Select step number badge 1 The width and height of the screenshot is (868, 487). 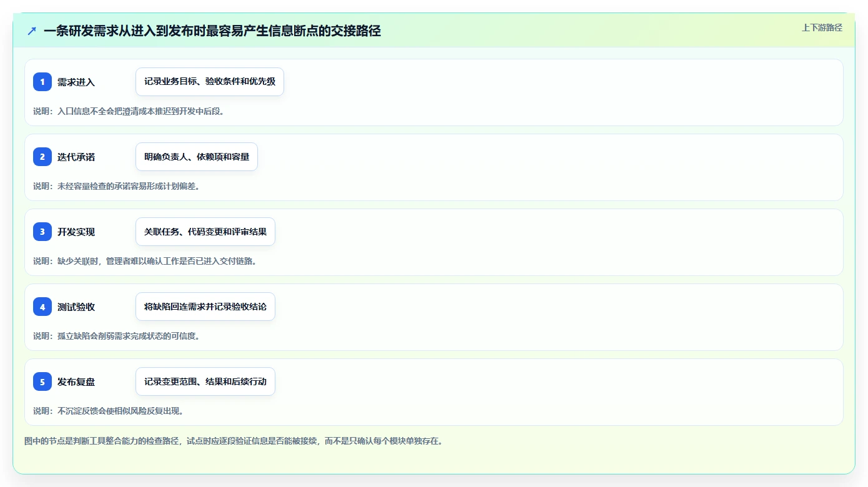(42, 82)
